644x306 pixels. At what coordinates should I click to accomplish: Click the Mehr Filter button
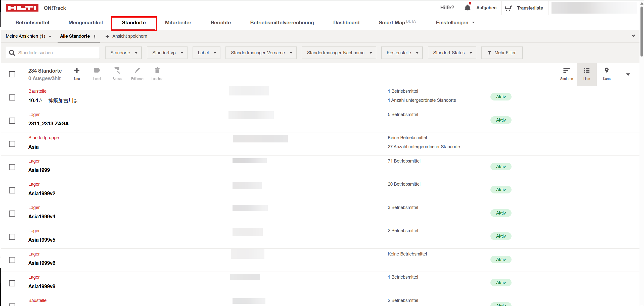(x=502, y=53)
